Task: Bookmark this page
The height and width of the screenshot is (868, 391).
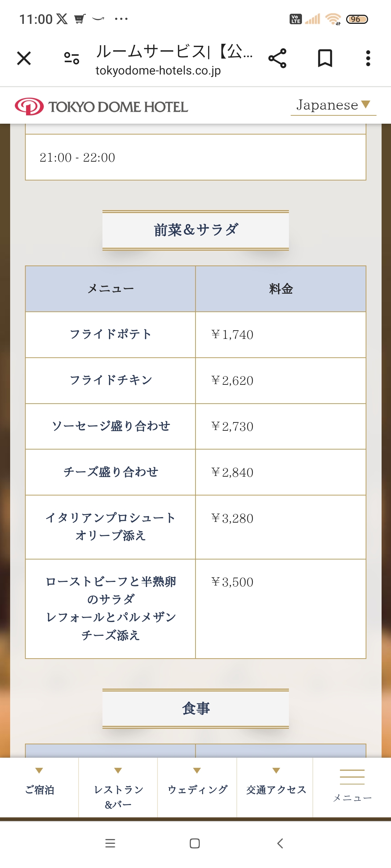Action: click(x=325, y=58)
